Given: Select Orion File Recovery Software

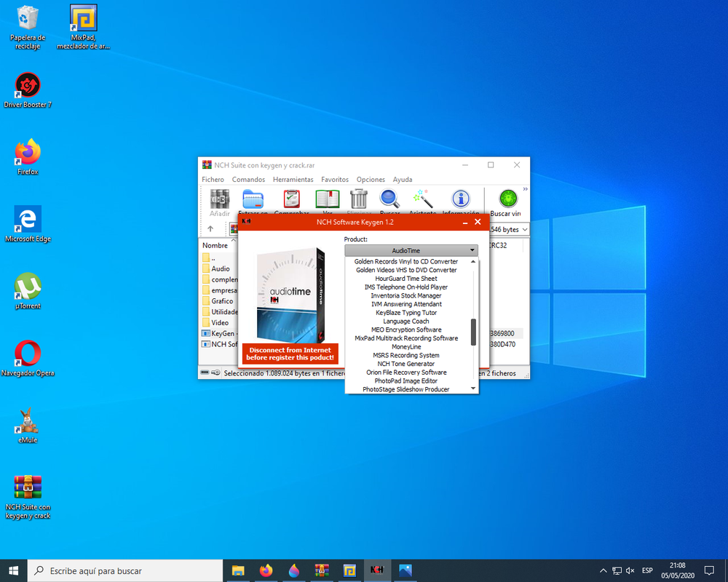Looking at the screenshot, I should tap(406, 372).
